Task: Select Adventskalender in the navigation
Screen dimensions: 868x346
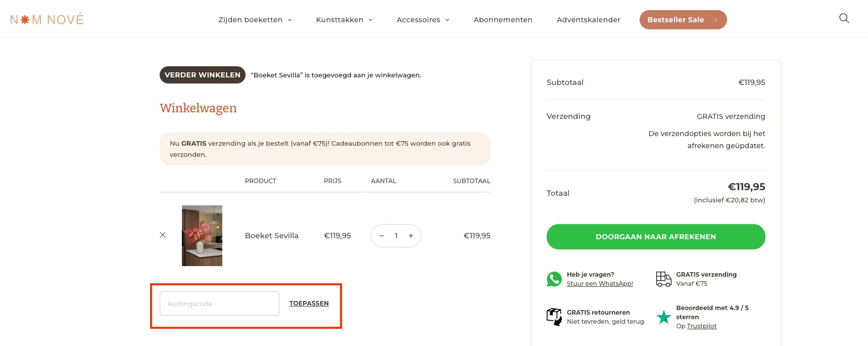Action: coord(588,20)
